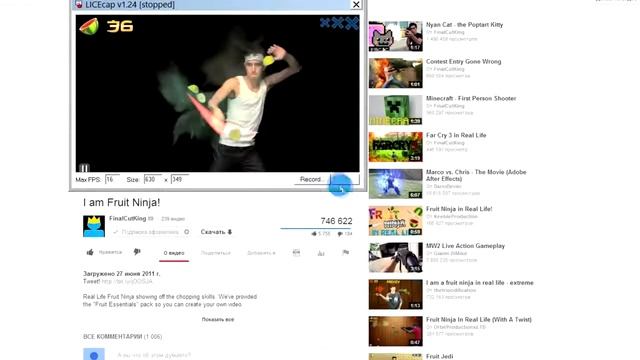640x360 pixels.
Task: Open 'Minecraft - First Person Shooter' title link
Action: tap(471, 98)
